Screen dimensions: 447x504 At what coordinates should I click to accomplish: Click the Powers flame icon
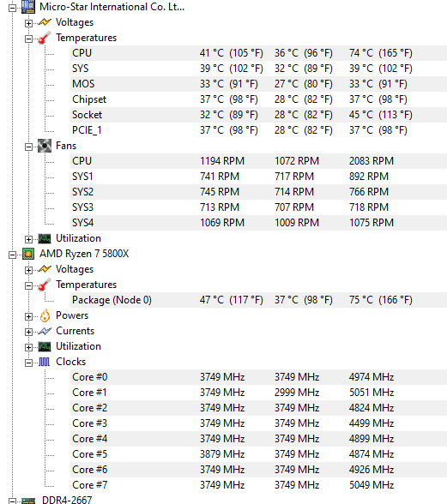pyautogui.click(x=45, y=315)
